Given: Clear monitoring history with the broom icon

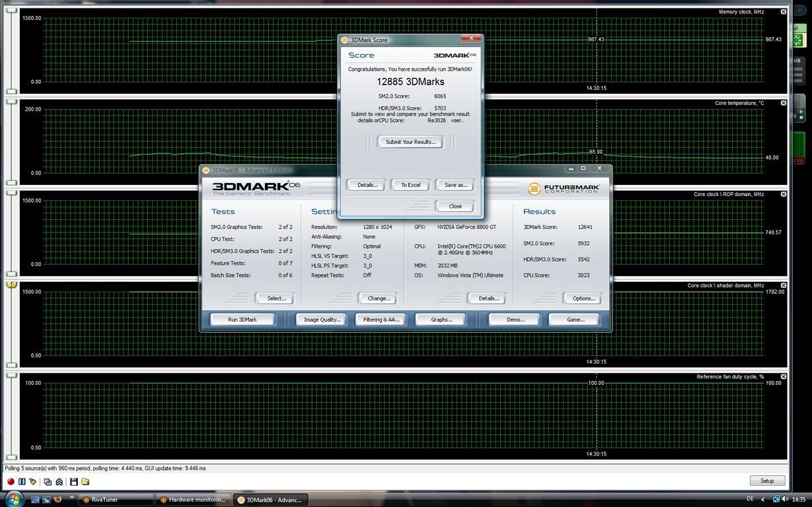Looking at the screenshot, I should point(33,482).
